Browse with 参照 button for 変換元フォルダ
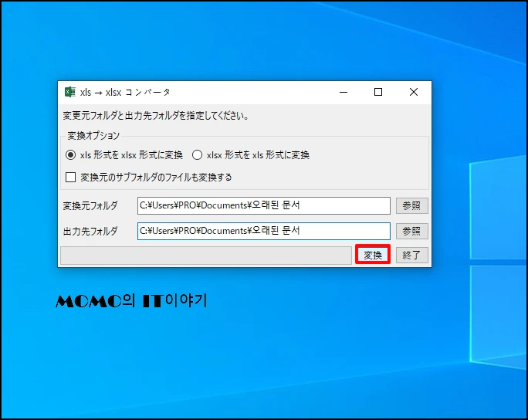Image resolution: width=528 pixels, height=420 pixels. (x=411, y=205)
